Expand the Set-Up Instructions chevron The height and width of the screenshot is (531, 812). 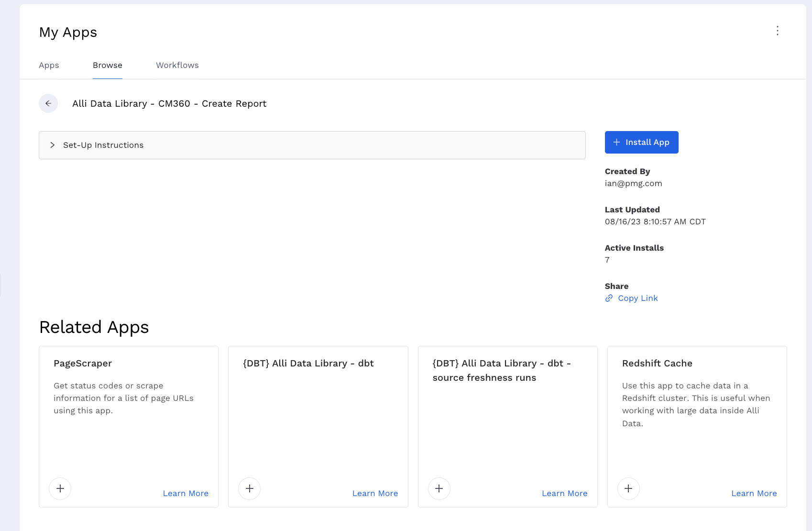(53, 145)
